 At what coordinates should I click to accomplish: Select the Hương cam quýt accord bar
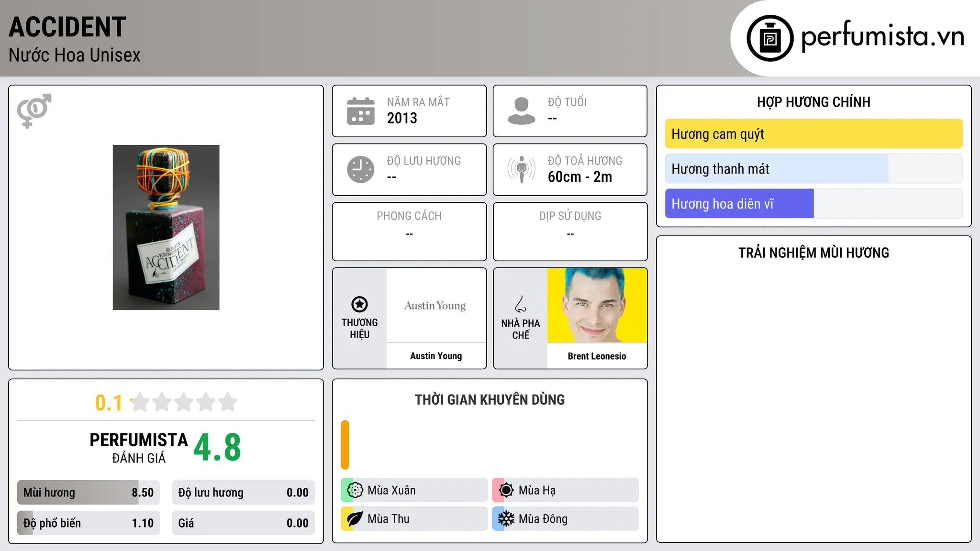pyautogui.click(x=813, y=134)
